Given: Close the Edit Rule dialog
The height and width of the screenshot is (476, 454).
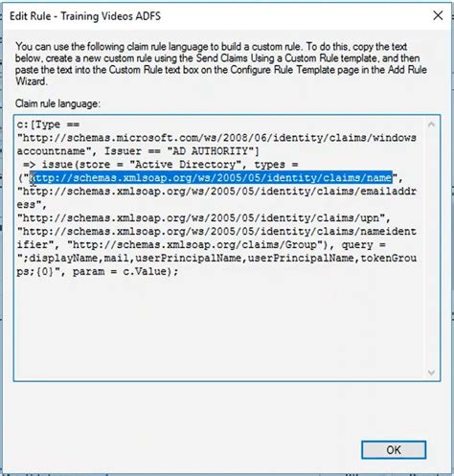Looking at the screenshot, I should (x=438, y=15).
